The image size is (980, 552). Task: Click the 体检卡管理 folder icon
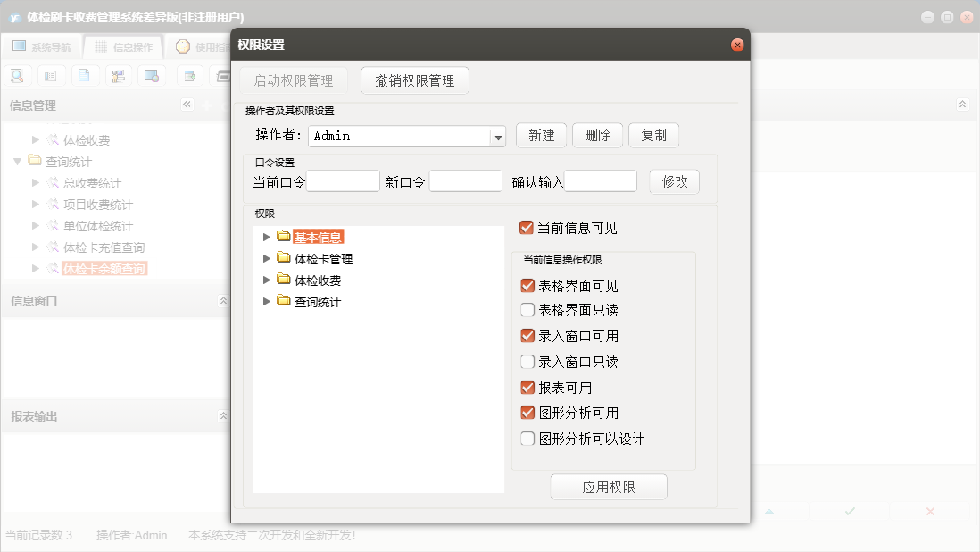coord(284,259)
